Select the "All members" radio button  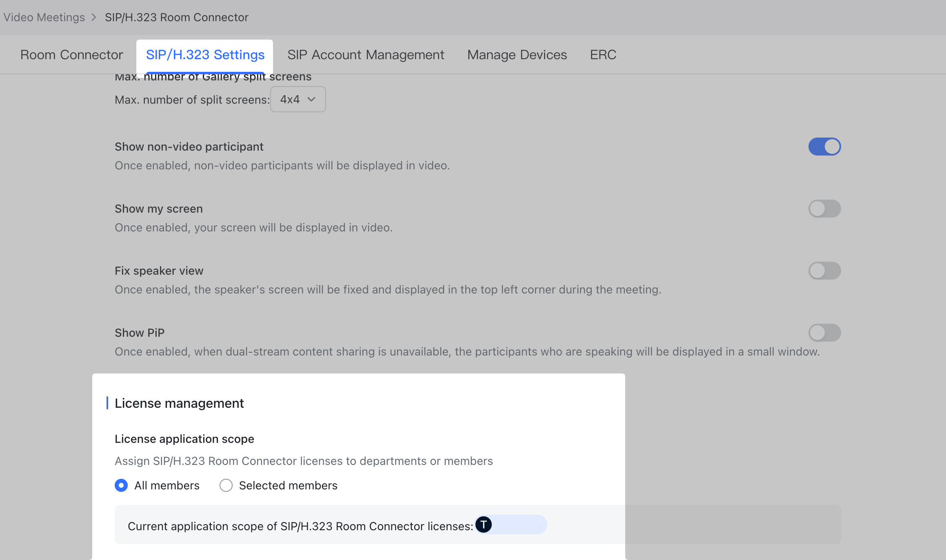tap(121, 485)
